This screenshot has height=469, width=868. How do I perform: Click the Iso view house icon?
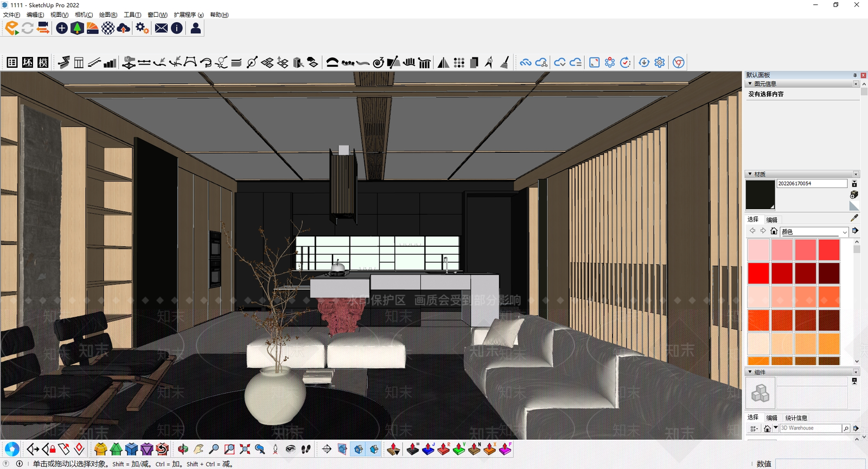[100, 449]
